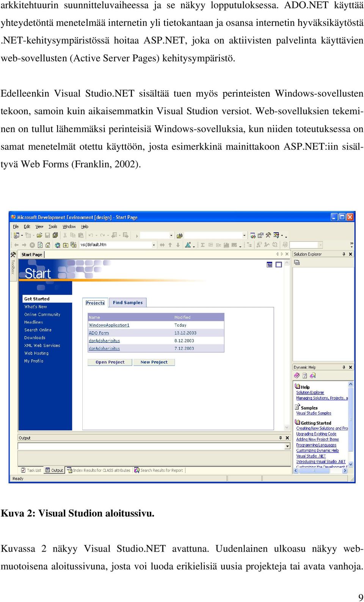
Task: Pin the Solution Explorer panel
Action: pos(344,254)
